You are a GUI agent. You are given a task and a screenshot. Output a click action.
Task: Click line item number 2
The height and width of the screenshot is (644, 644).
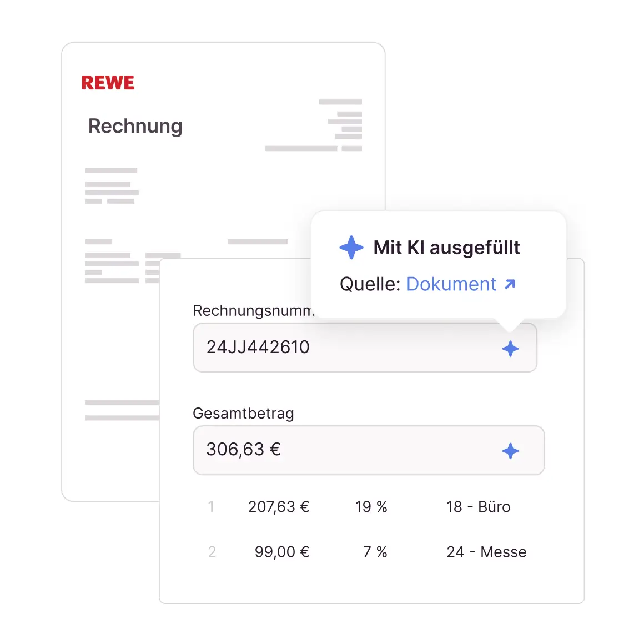212,552
